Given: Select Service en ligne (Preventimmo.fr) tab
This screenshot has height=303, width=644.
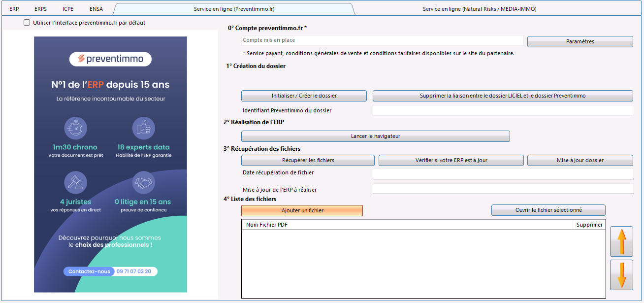Looking at the screenshot, I should (x=233, y=9).
